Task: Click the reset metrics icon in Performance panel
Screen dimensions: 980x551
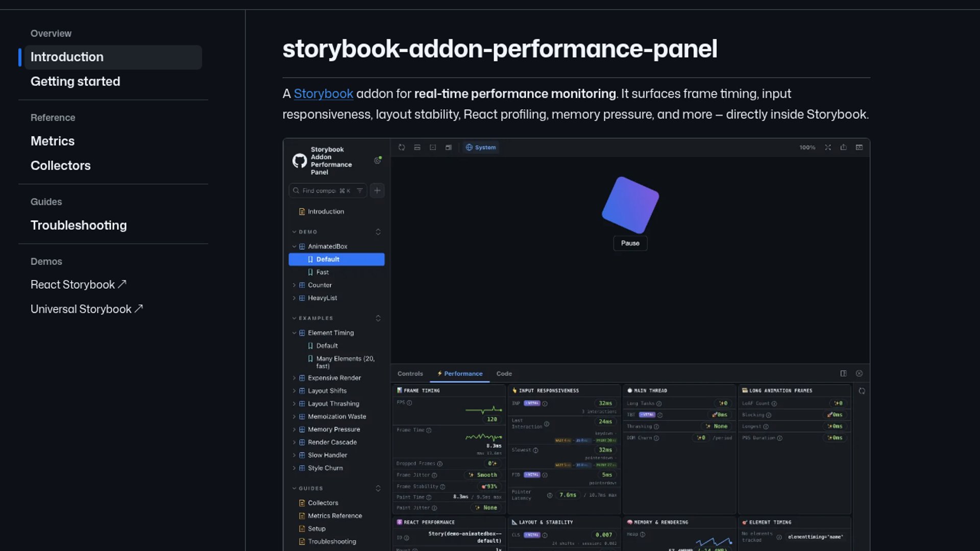Action: [862, 391]
